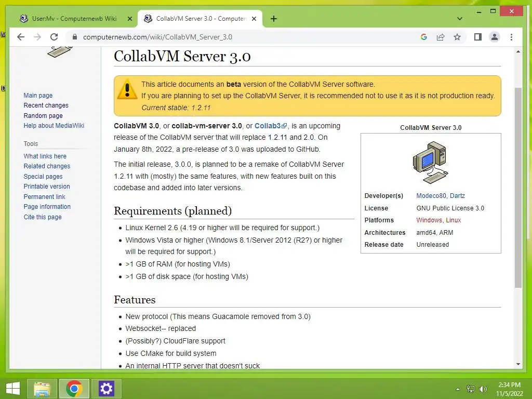The height and width of the screenshot is (399, 532).
Task: Reload the current page
Action: pyautogui.click(x=54, y=37)
